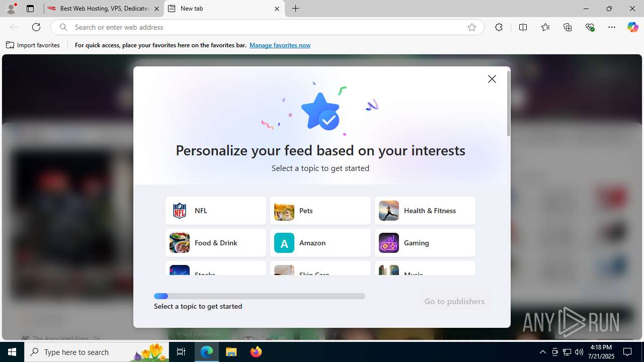Open Settings and more menu
Viewport: 644px width, 362px height.
612,27
